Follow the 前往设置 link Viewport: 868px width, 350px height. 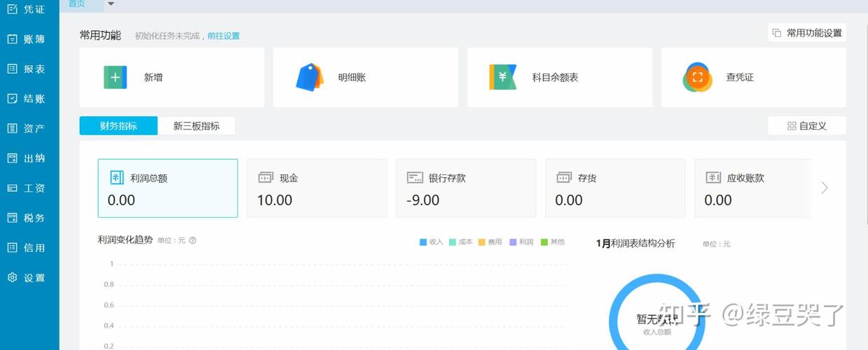pyautogui.click(x=224, y=36)
